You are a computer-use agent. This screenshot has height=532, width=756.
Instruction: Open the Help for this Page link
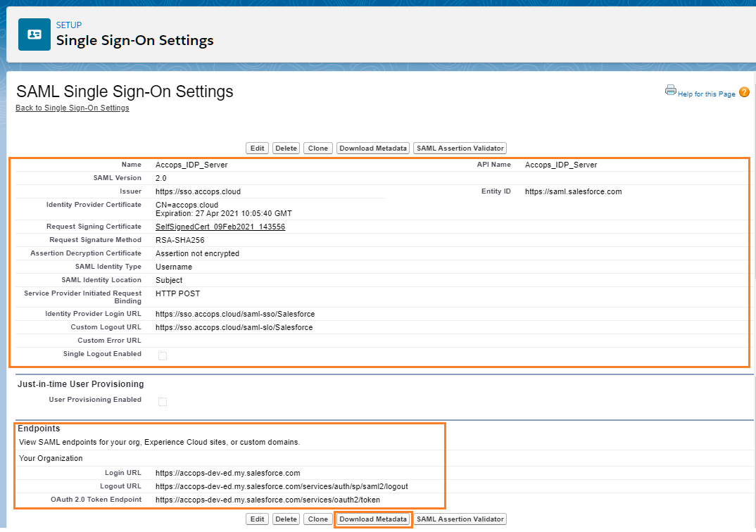click(x=706, y=94)
